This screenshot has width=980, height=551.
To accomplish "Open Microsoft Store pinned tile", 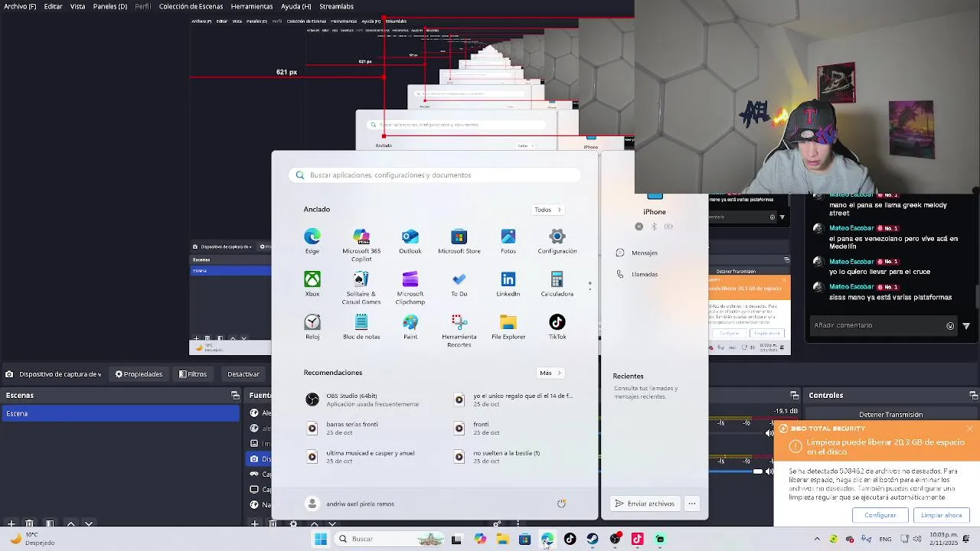I will pos(459,241).
